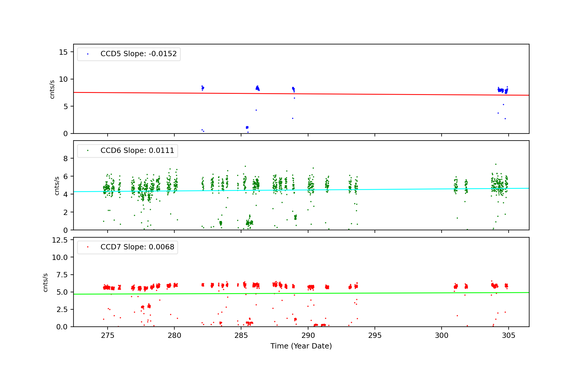
Task: Click the CCD5 Slope legend entry
Action: coord(138,54)
